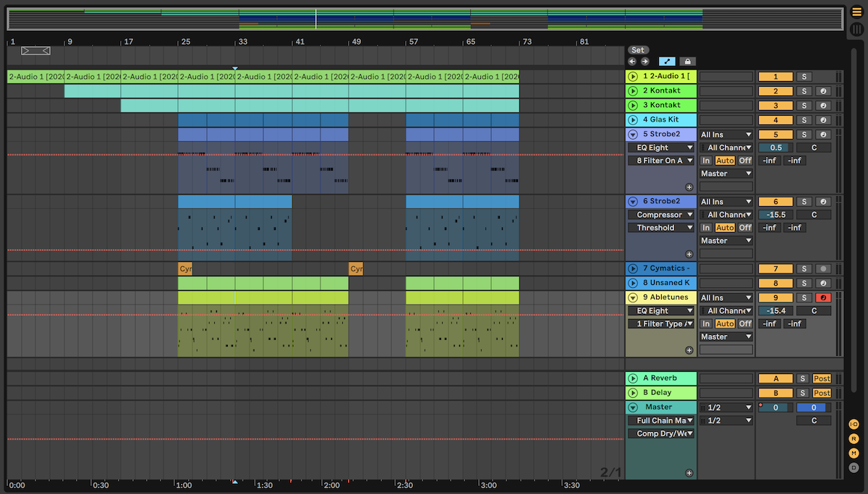Open EQ Eight device chooser on 5 Strobe2
The width and height of the screenshot is (868, 494).
660,148
